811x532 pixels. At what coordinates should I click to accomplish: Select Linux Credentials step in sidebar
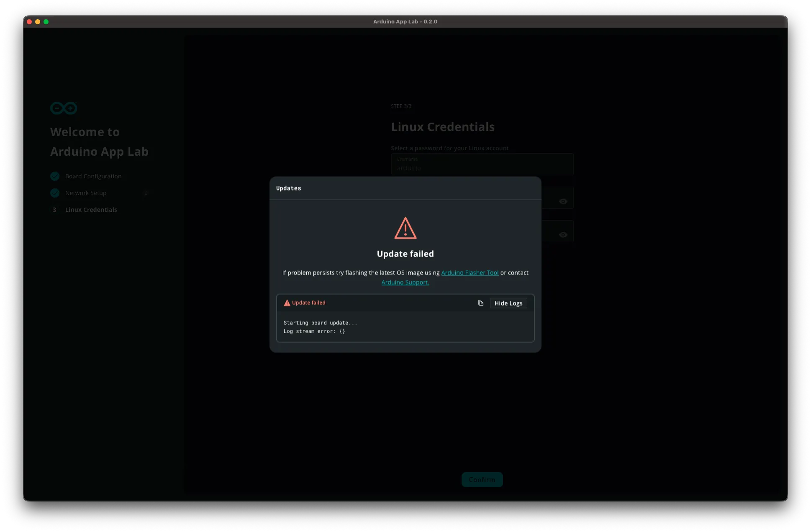pos(91,210)
